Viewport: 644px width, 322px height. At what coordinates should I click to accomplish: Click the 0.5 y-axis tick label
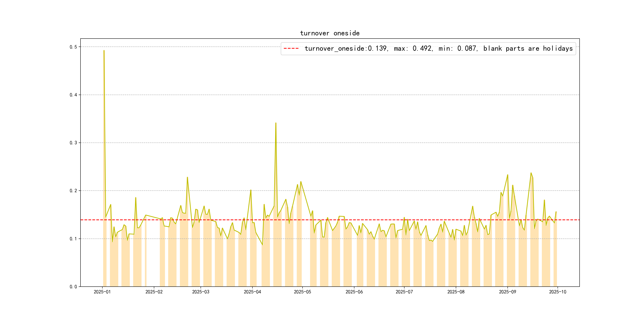coord(73,47)
